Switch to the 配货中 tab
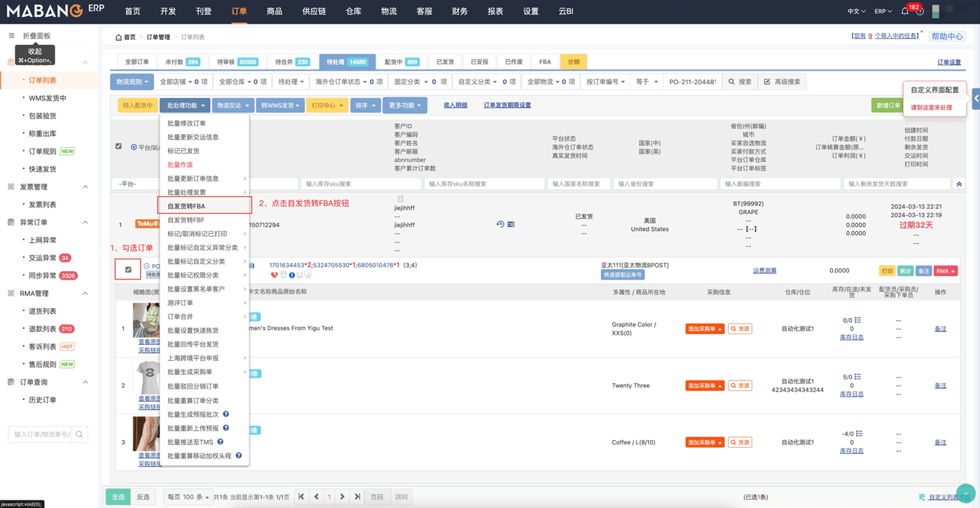980x508 pixels. (x=401, y=62)
